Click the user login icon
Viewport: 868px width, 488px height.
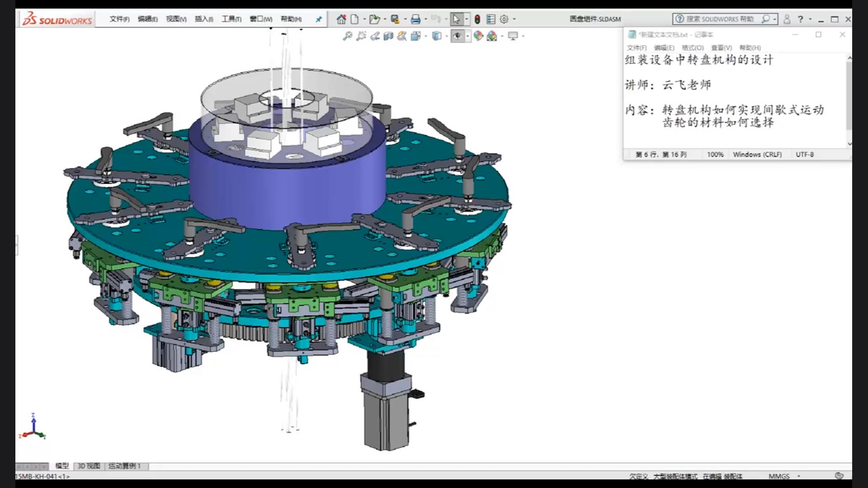click(x=787, y=19)
